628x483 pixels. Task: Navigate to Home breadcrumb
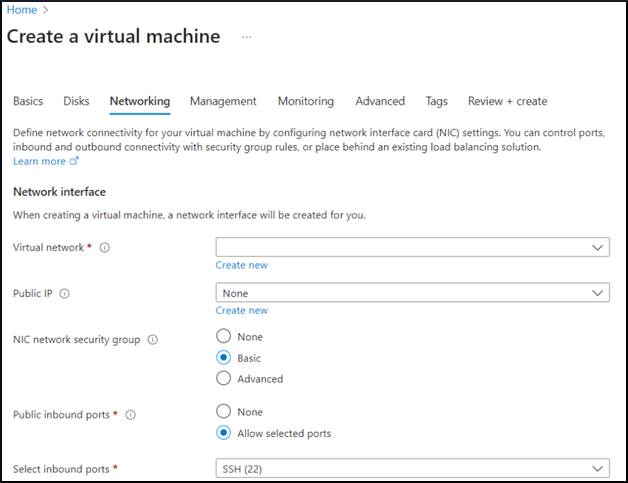21,10
